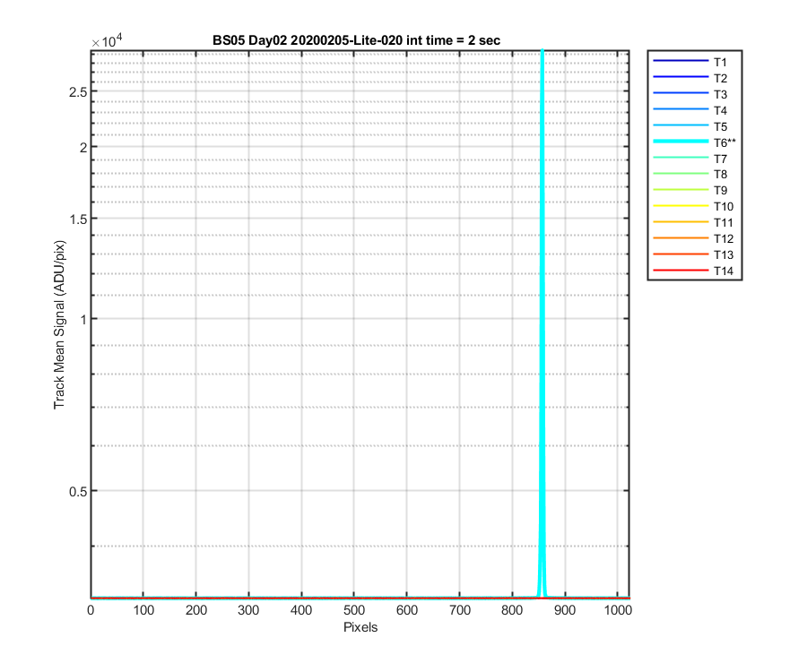Select the T8 legend entry
807x672 pixels.
pyautogui.click(x=690, y=175)
